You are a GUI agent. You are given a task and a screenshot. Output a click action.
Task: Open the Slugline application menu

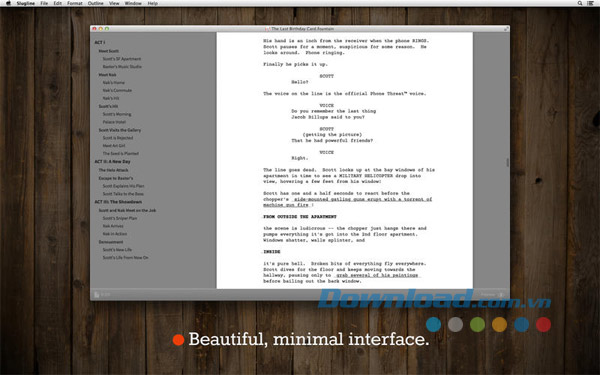click(26, 3)
